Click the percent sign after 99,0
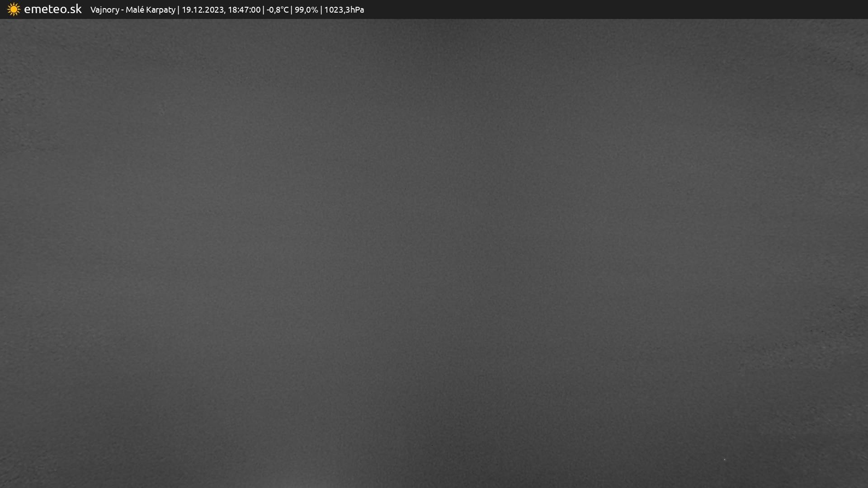The height and width of the screenshot is (488, 868). coord(315,10)
